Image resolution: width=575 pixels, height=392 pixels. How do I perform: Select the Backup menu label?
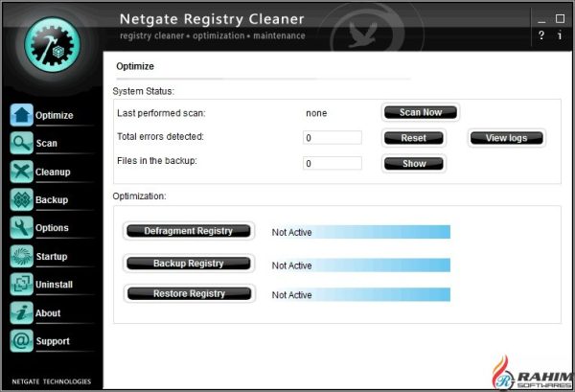pos(52,200)
